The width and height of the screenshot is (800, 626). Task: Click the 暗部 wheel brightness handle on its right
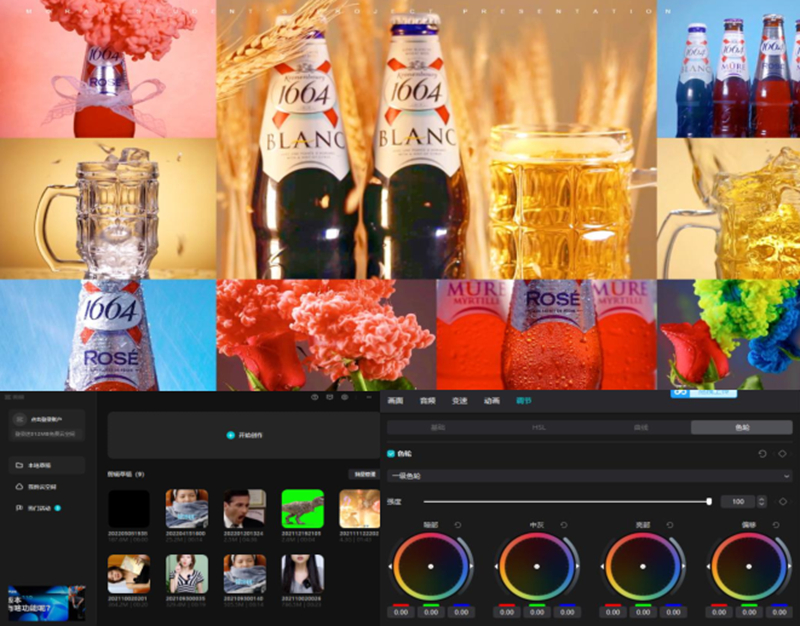(x=472, y=566)
